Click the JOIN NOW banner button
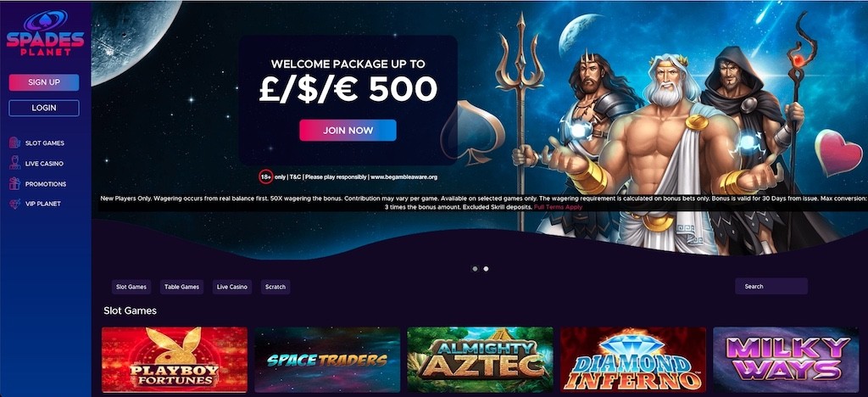Screen dimensions: 868x397 tap(348, 130)
